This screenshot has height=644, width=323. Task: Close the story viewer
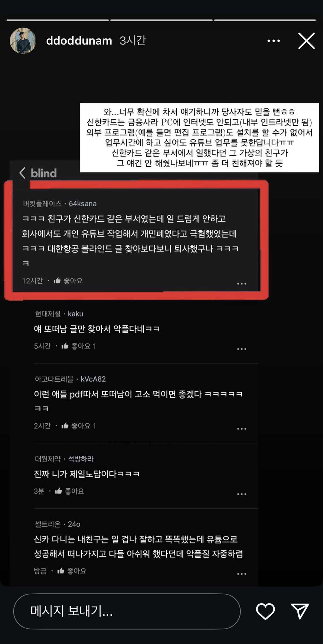click(x=307, y=41)
